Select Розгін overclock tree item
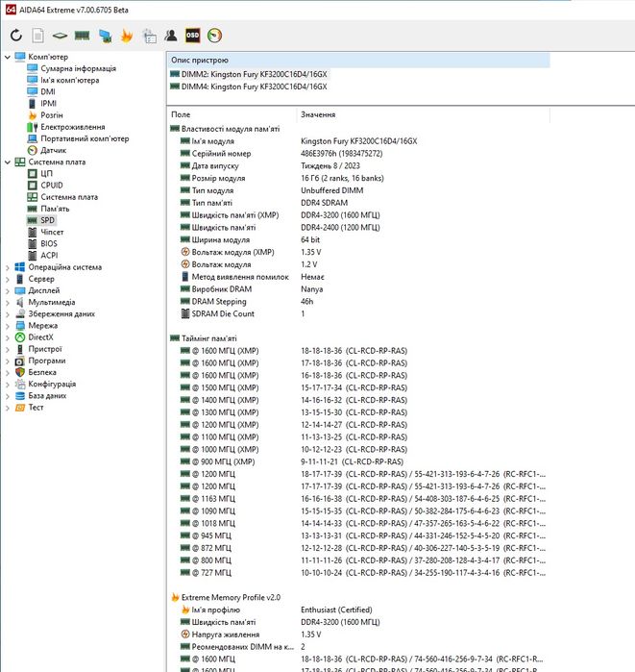The image size is (635, 672). pyautogui.click(x=51, y=115)
